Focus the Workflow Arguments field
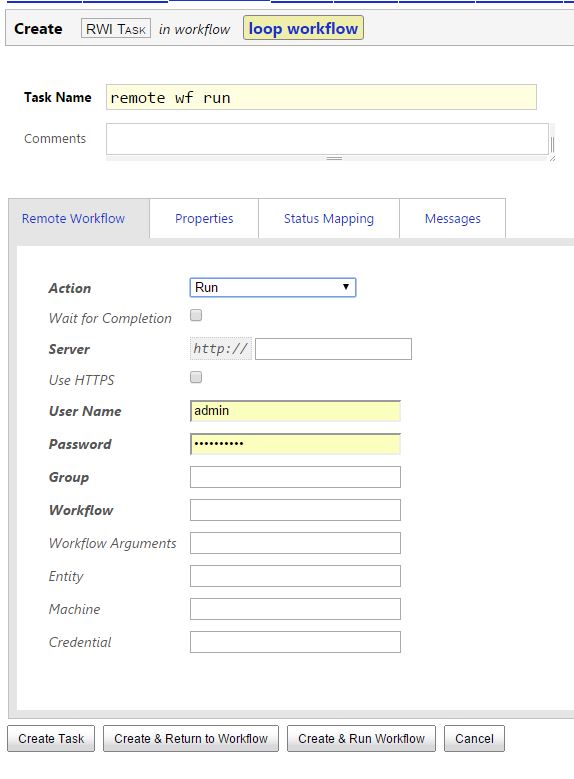Viewport: 574px width, 779px height. (295, 543)
